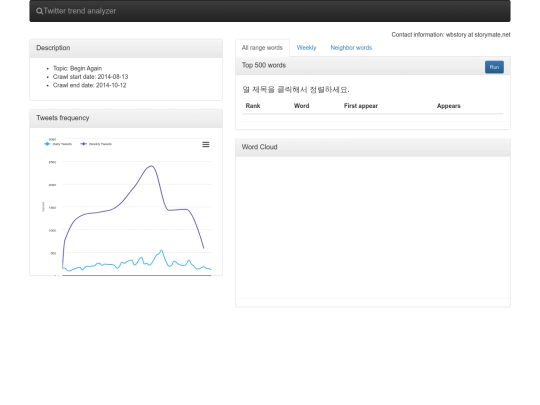Screen dimensions: 540x405
Task: Sort table by Word column header
Action: tap(301, 106)
